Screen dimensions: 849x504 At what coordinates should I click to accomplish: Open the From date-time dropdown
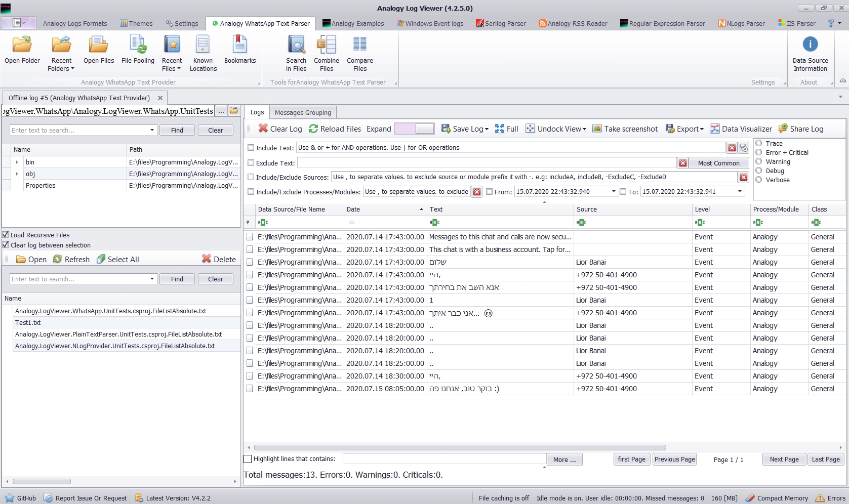[x=614, y=191]
